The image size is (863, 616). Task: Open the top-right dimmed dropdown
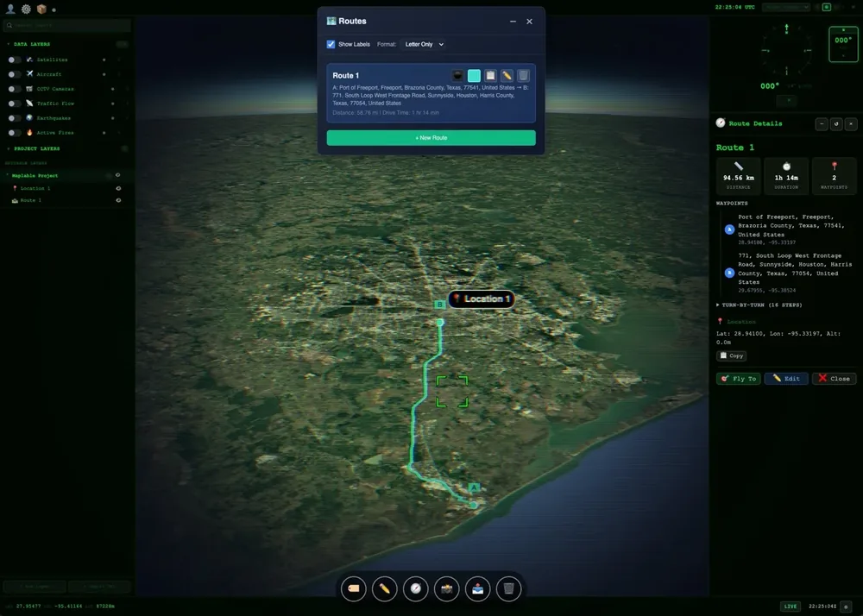(x=786, y=7)
